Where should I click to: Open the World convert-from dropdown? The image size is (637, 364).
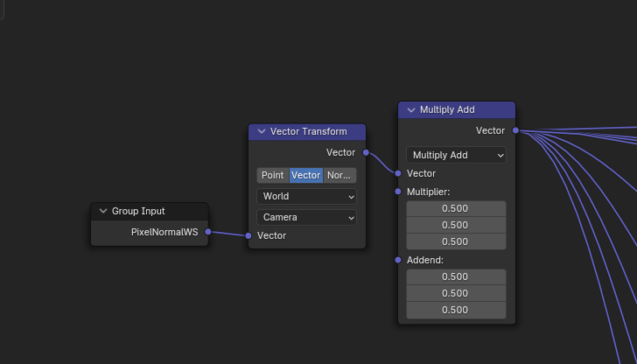coord(306,196)
